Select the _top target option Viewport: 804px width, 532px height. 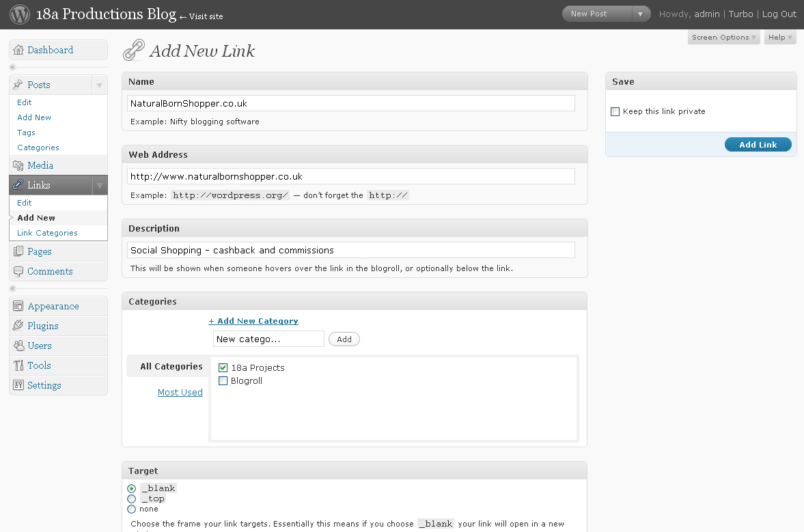(x=132, y=499)
